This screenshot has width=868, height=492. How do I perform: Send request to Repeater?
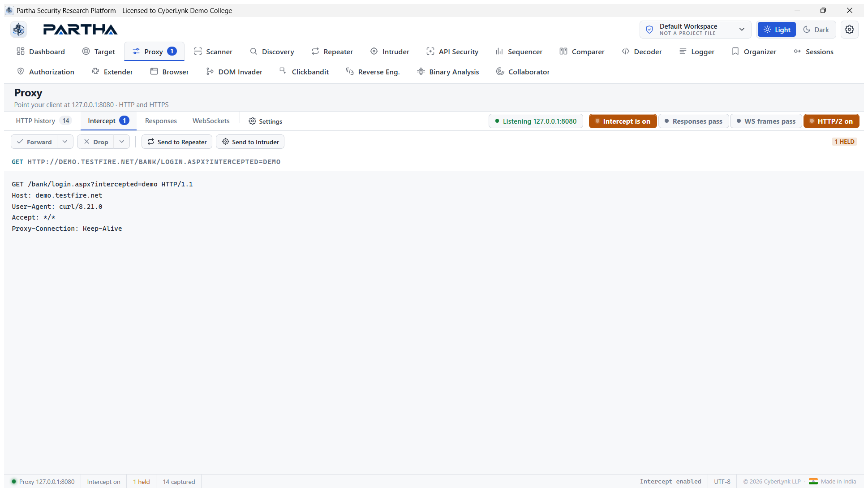[177, 142]
